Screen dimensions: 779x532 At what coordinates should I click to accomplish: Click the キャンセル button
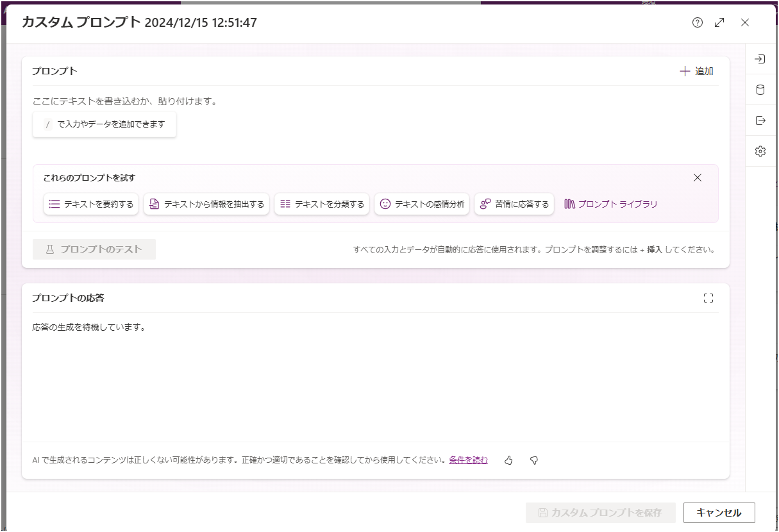point(719,513)
